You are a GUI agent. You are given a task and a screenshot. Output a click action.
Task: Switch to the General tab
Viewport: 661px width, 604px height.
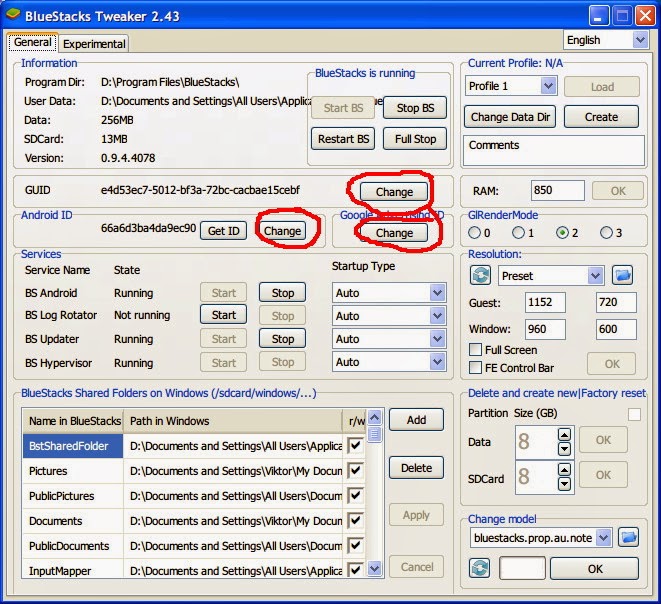click(x=32, y=42)
